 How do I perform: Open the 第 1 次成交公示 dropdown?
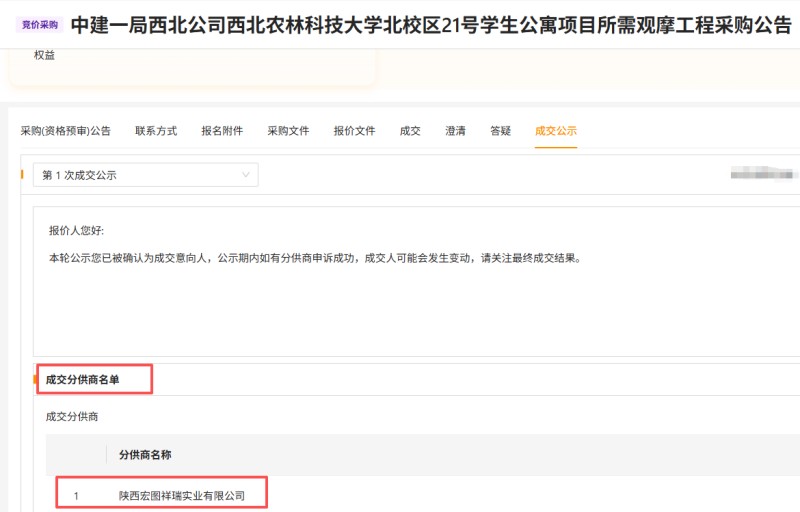[x=145, y=175]
